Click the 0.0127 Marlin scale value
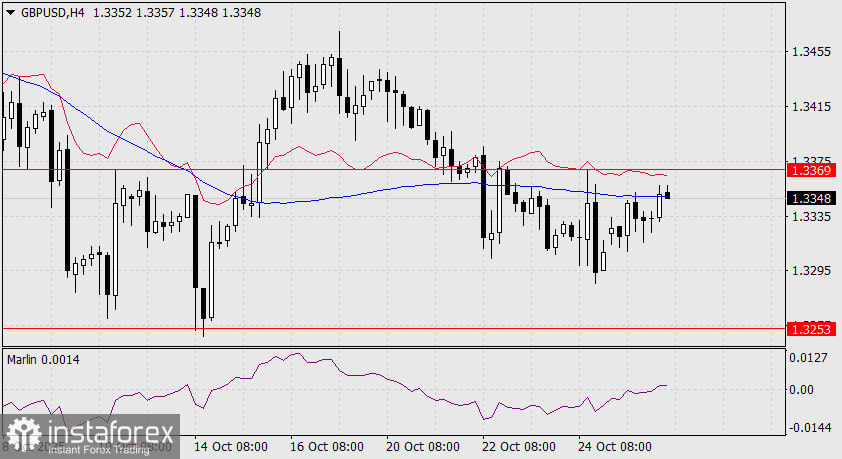The height and width of the screenshot is (459, 842). click(x=808, y=358)
